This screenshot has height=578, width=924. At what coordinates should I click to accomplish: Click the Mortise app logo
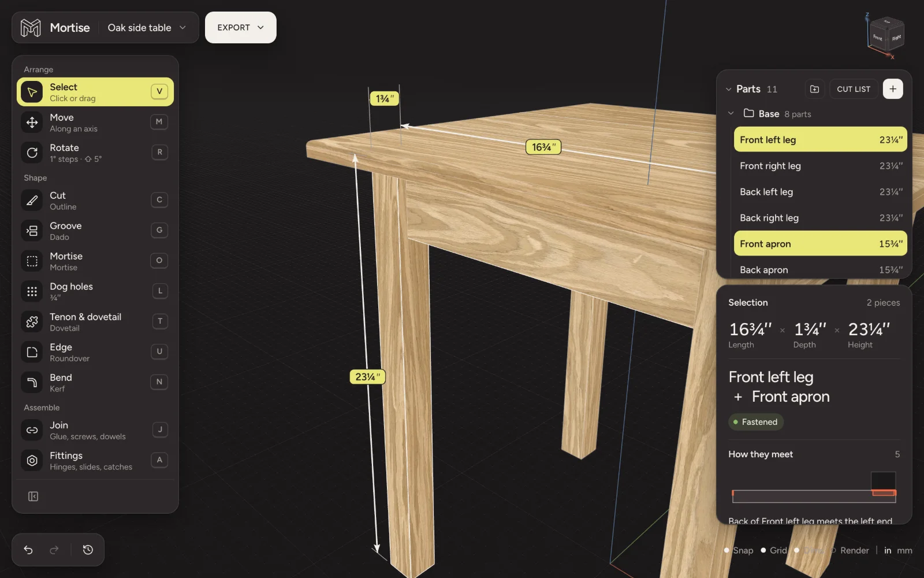[x=31, y=28]
